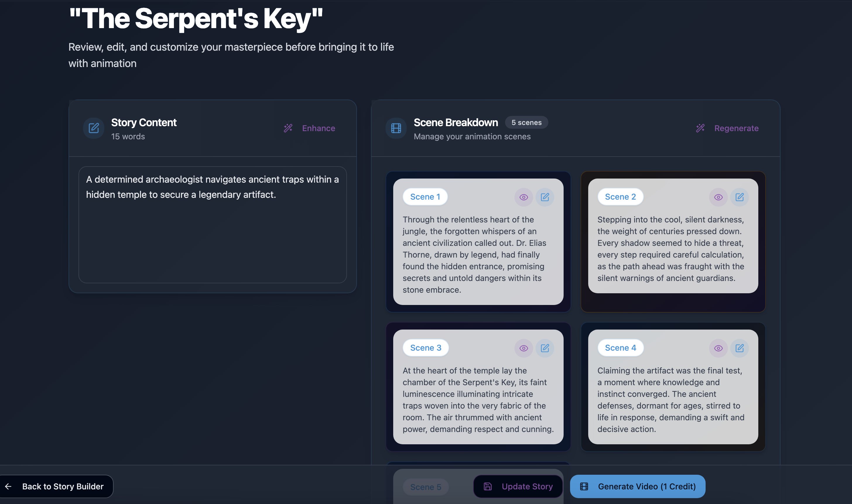The image size is (852, 504).
Task: Click the Story Content edit icon
Action: tap(94, 128)
